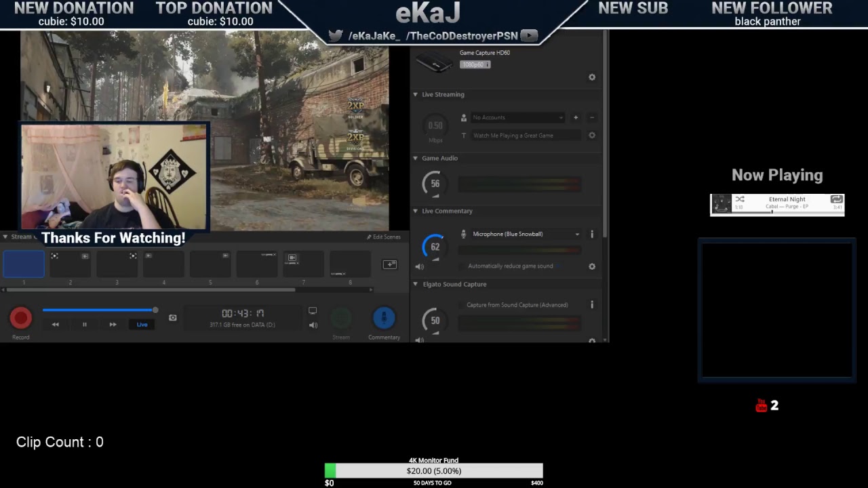
Task: Select scene 8 thumbnail
Action: point(350,264)
